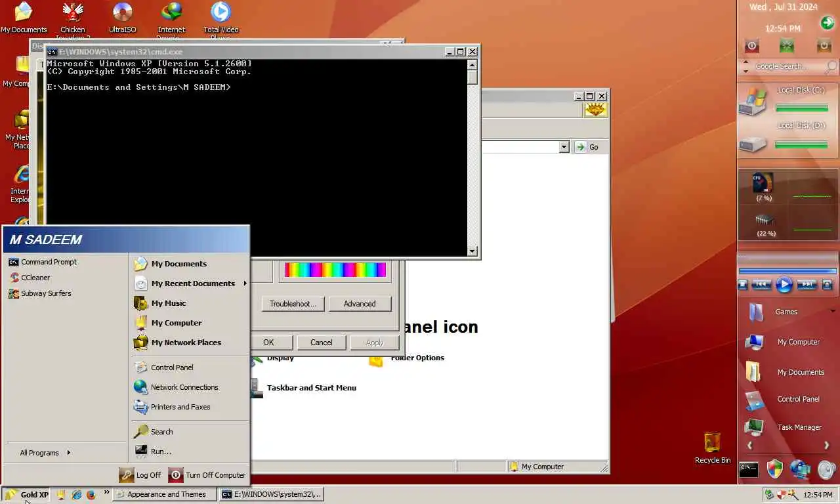
Task: Click the green middle icon in the sidebar's power row
Action: point(787,46)
